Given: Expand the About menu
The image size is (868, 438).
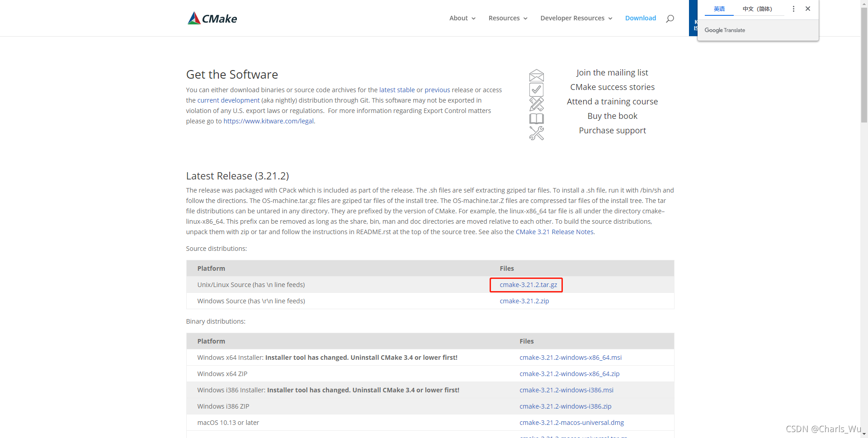Looking at the screenshot, I should [x=462, y=18].
